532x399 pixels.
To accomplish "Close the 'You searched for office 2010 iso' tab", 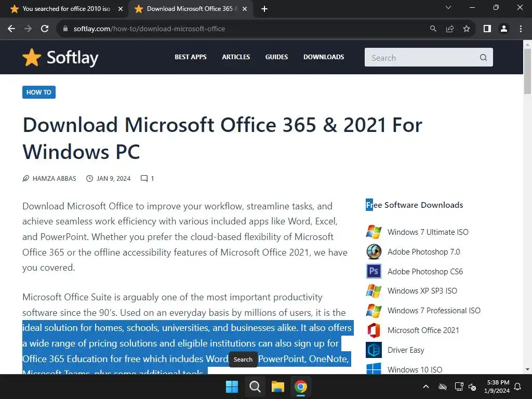I will (x=121, y=9).
